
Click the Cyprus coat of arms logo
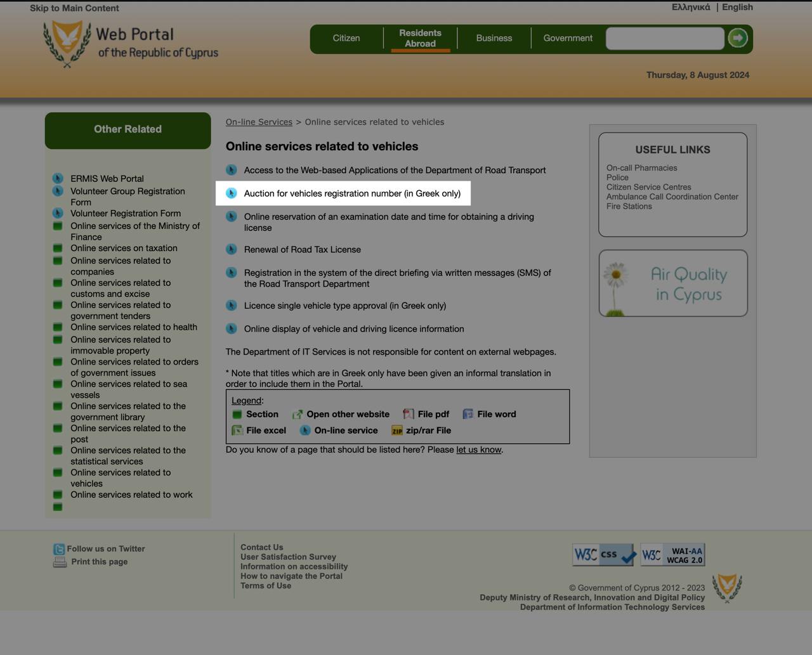(67, 42)
